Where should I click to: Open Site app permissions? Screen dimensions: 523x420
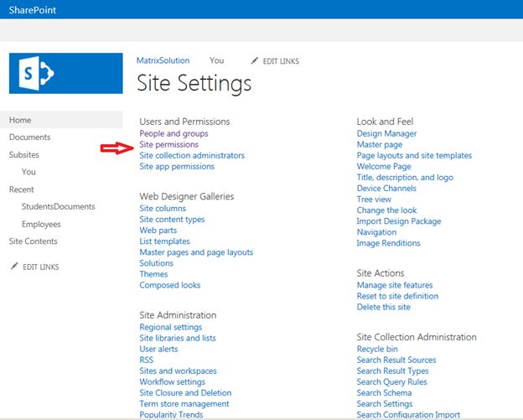(177, 167)
